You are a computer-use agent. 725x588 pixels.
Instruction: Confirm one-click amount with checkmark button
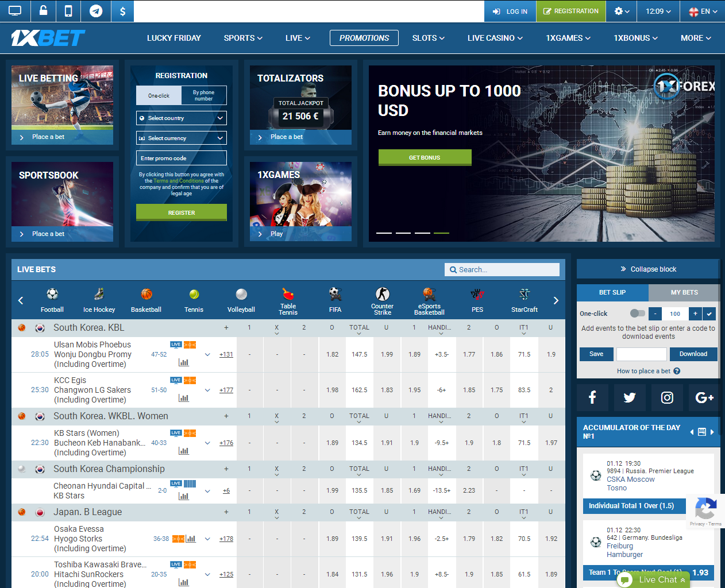pos(709,314)
